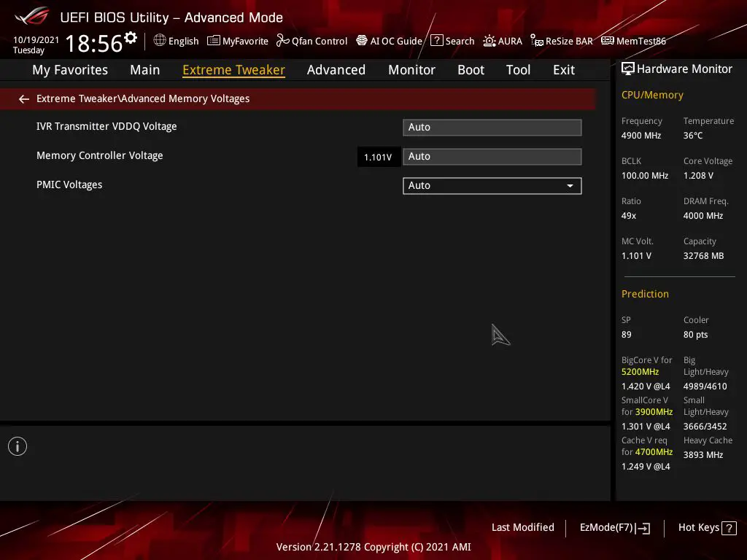Click the 80 pts cooler score
This screenshot has height=560, width=747.
(695, 334)
